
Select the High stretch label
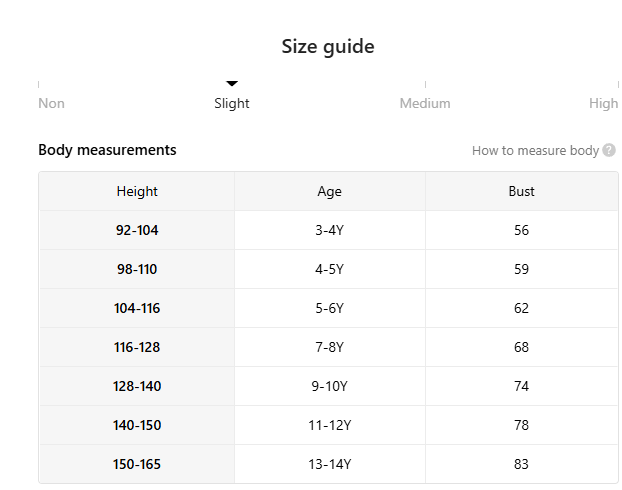tap(603, 104)
